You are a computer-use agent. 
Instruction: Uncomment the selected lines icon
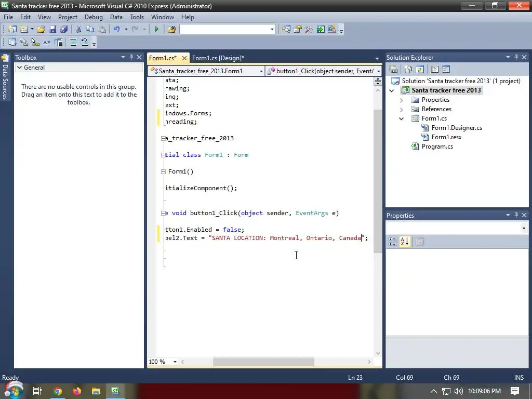tap(85, 42)
